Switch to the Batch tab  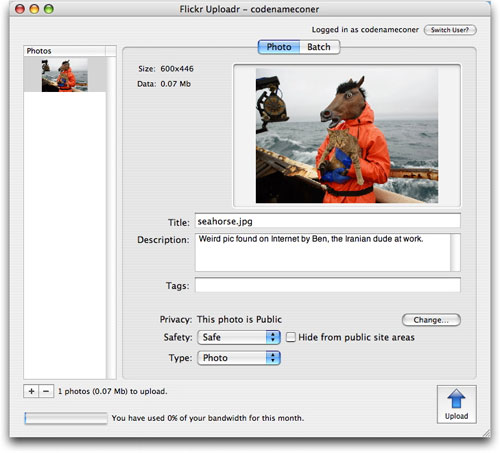(319, 47)
